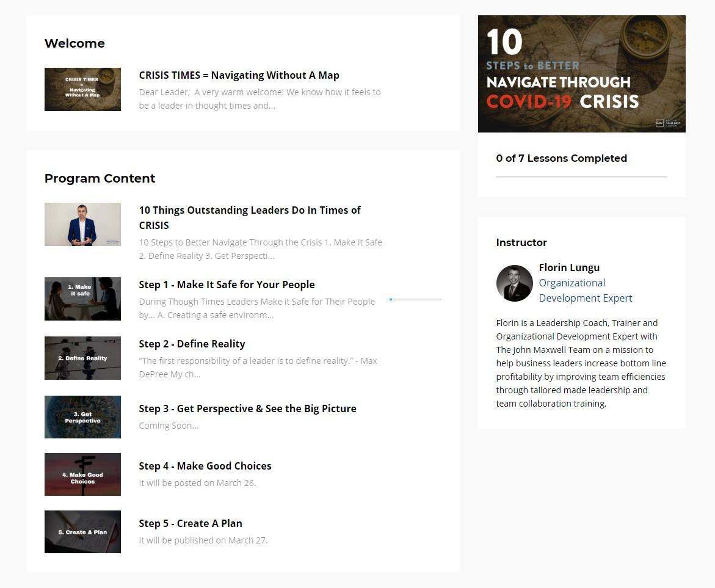
Task: Click the 'Make it safe' thumbnail
Action: point(82,299)
